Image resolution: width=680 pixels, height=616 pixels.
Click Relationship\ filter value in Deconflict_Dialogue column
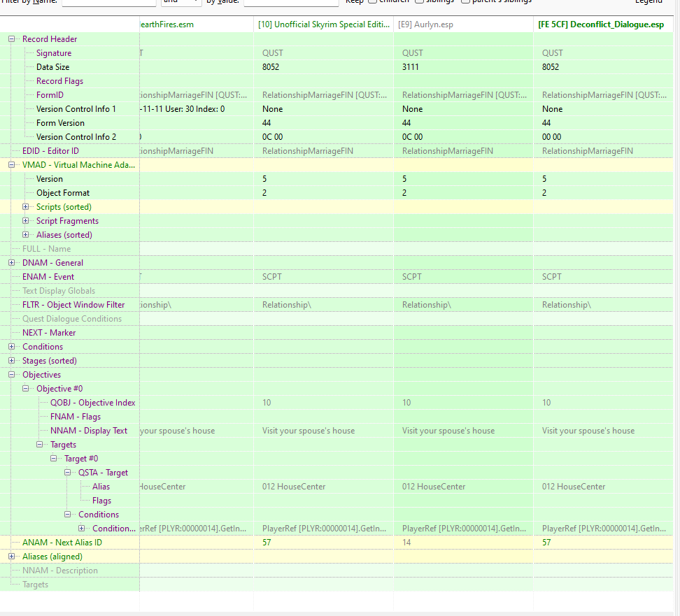pyautogui.click(x=567, y=305)
